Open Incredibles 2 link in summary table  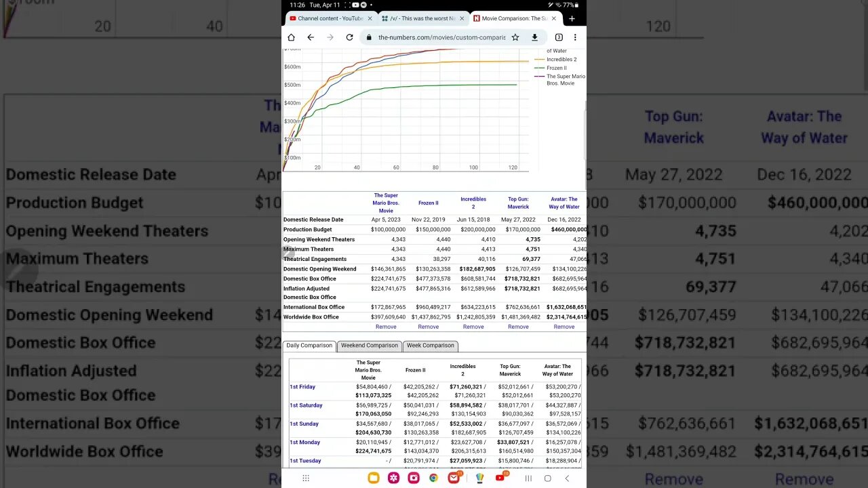[x=473, y=203]
